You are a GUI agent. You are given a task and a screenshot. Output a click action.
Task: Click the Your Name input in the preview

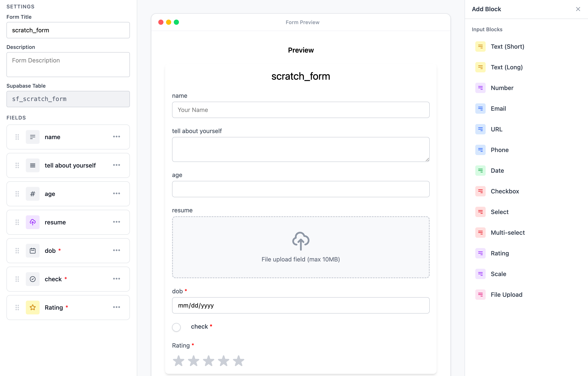[301, 110]
